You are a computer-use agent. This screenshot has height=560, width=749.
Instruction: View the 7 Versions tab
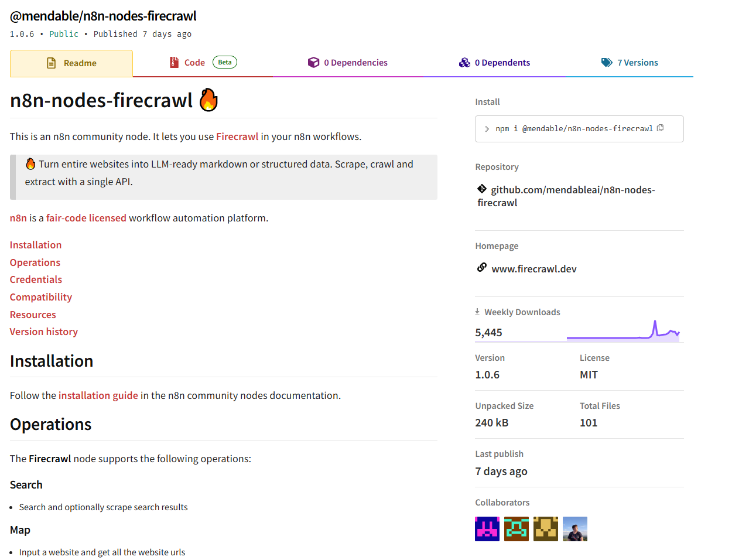point(630,63)
